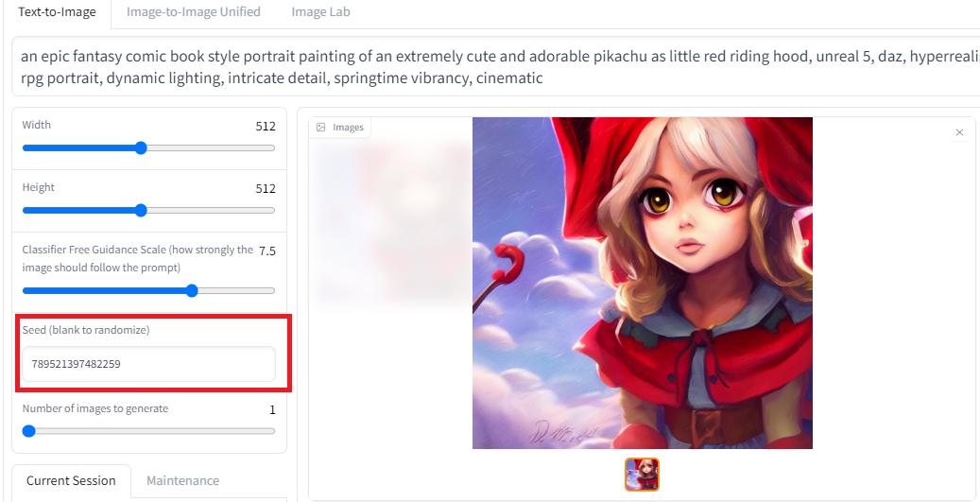The image size is (980, 502).
Task: Click the guidance scale value 7.5
Action: click(x=267, y=251)
